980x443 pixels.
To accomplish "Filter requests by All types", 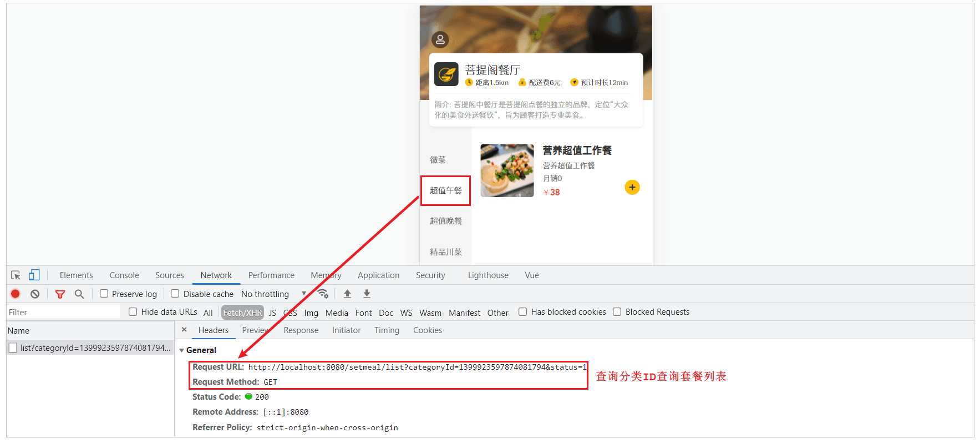I will (x=208, y=313).
